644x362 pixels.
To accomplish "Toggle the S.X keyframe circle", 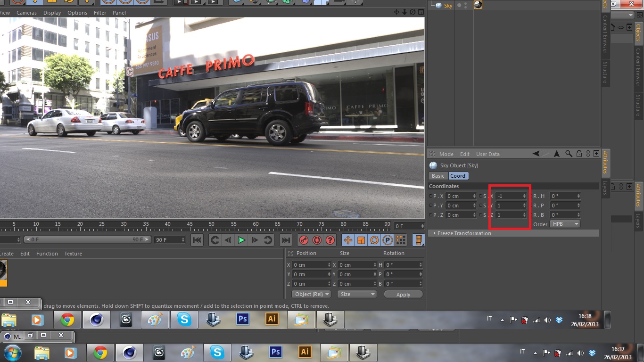I will [x=481, y=196].
